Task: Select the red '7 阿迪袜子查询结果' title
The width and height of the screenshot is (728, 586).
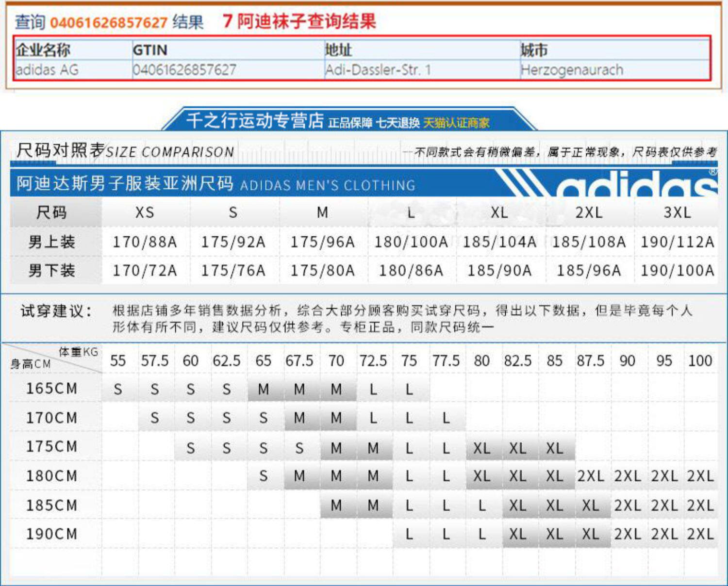Action: (x=299, y=21)
